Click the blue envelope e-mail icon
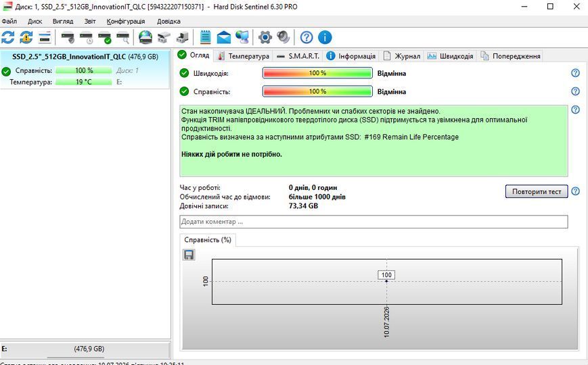Image resolution: width=588 pixels, height=365 pixels. 224,37
